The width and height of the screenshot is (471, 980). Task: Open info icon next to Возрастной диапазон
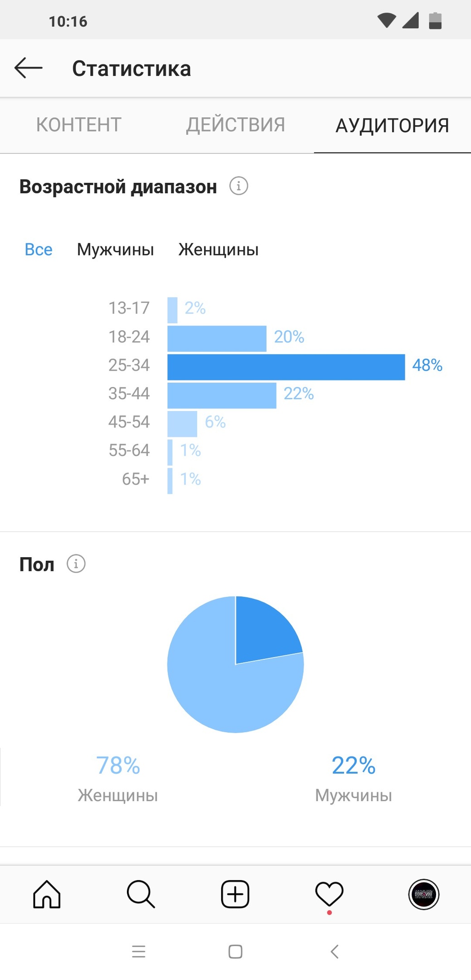point(238,186)
